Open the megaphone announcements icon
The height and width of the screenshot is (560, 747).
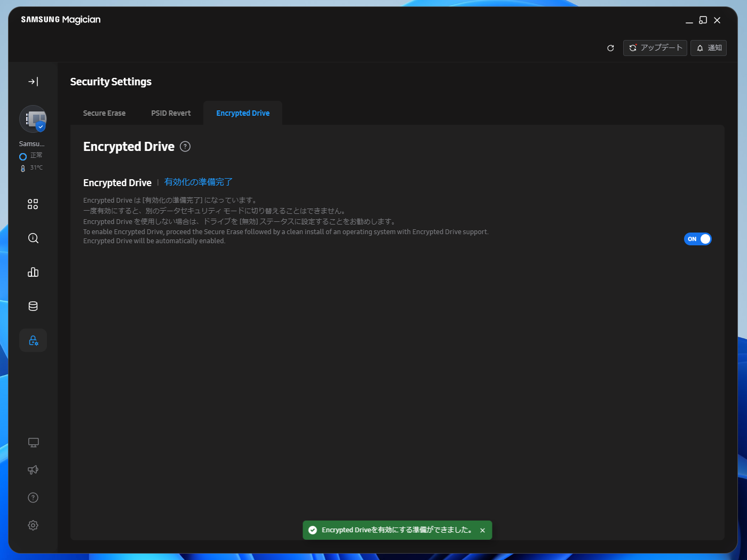click(x=33, y=470)
